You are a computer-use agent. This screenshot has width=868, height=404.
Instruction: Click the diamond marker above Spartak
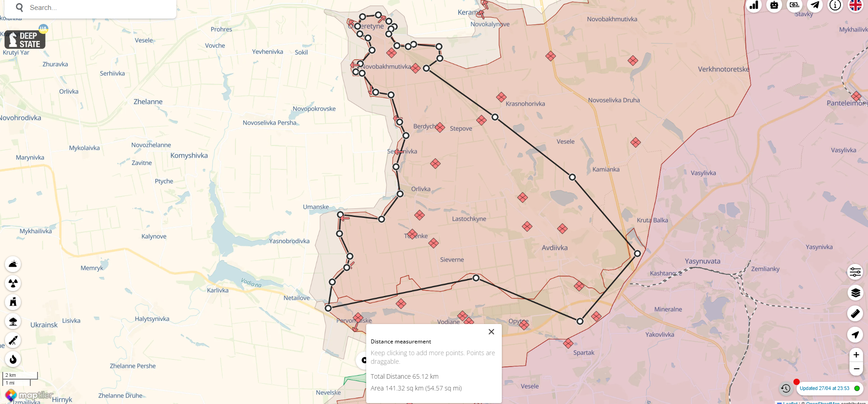coord(568,343)
